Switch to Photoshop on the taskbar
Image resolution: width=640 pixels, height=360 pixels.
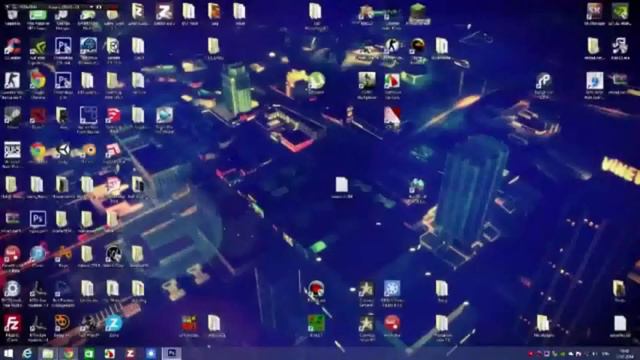tap(171, 353)
